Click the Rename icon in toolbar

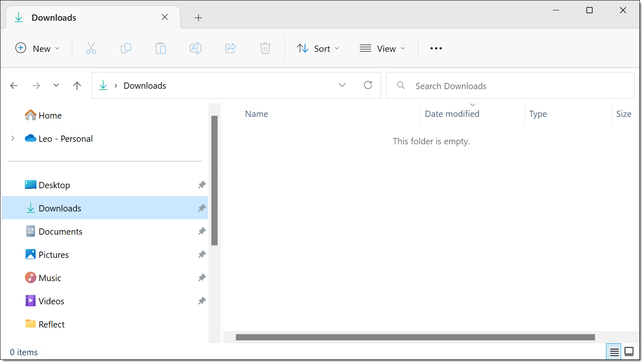(x=196, y=49)
